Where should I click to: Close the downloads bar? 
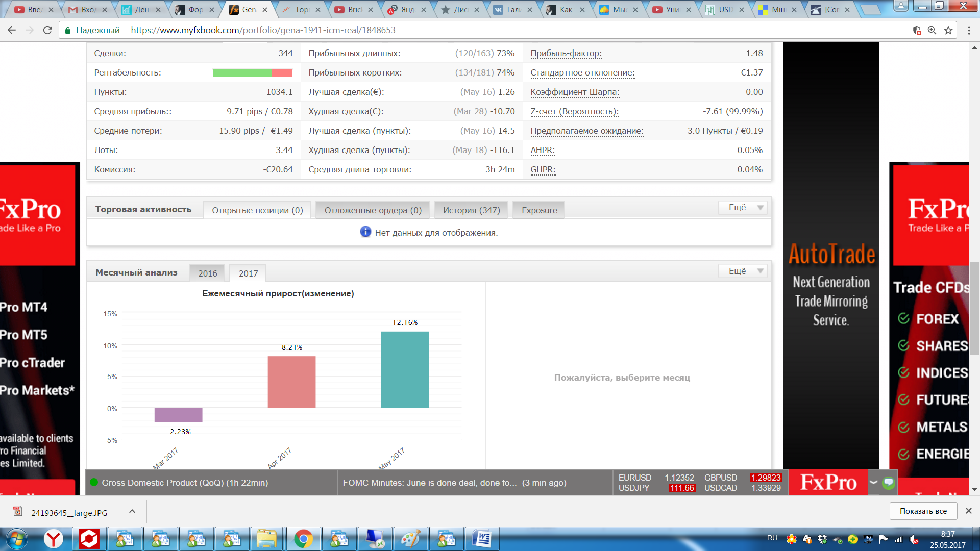click(968, 511)
